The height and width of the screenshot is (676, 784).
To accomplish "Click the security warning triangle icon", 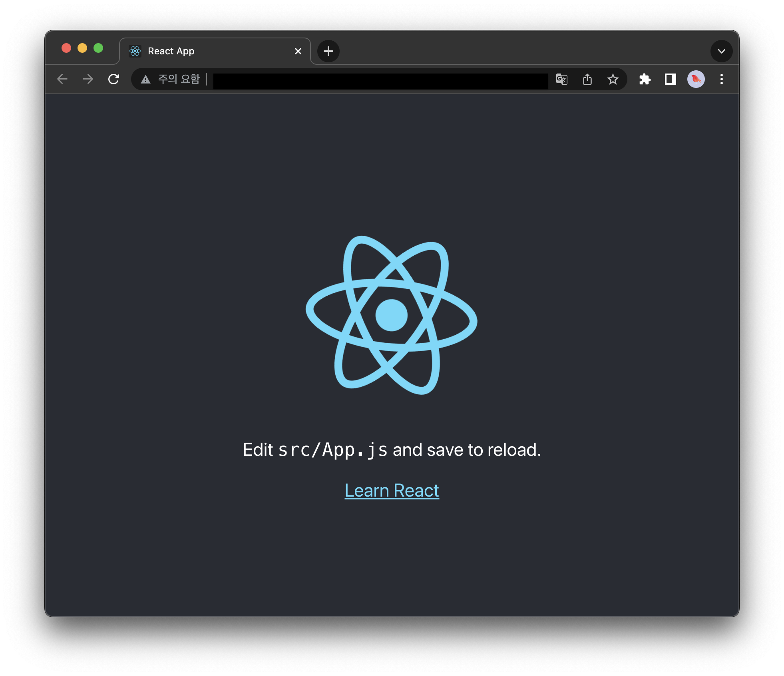I will pyautogui.click(x=146, y=80).
